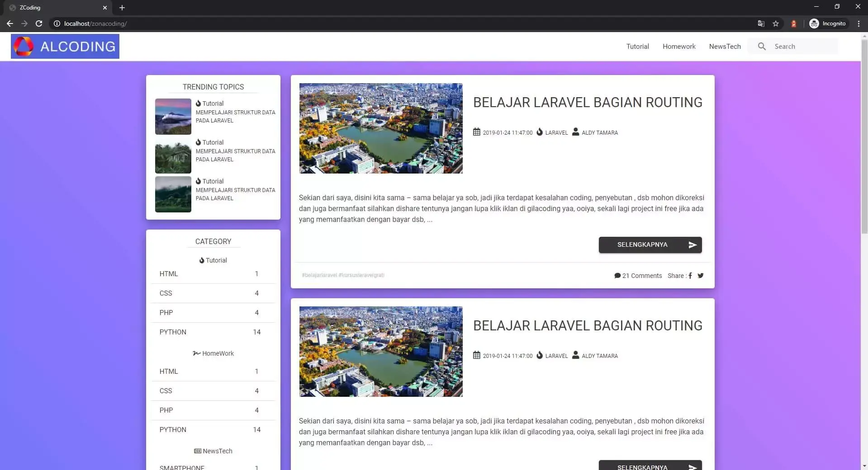This screenshot has width=868, height=470.
Task: Click the page vertical scrollbar
Action: [x=864, y=136]
